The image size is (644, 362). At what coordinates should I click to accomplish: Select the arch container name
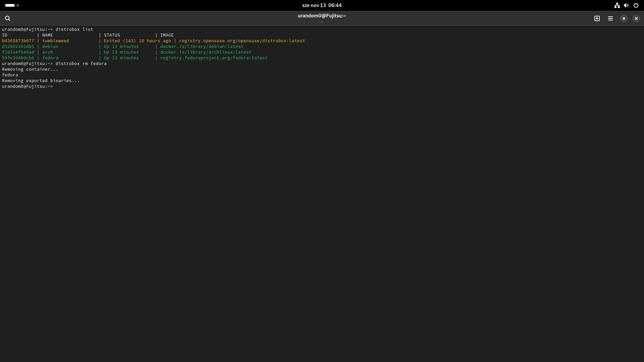click(x=48, y=52)
